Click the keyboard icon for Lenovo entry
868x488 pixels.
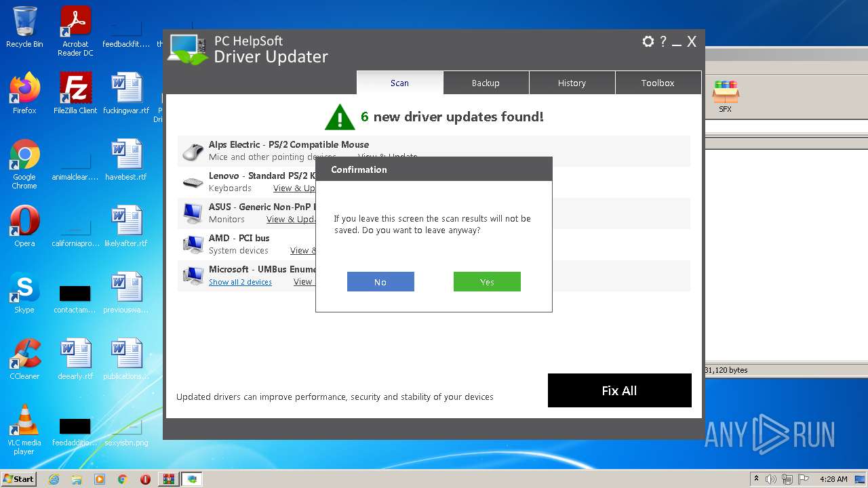[193, 182]
